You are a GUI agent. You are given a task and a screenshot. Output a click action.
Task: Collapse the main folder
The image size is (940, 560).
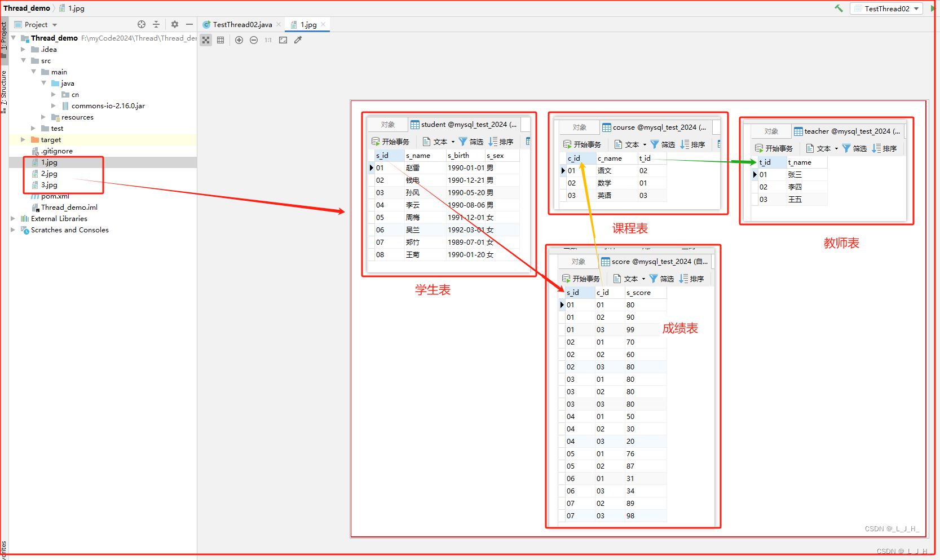(x=33, y=72)
